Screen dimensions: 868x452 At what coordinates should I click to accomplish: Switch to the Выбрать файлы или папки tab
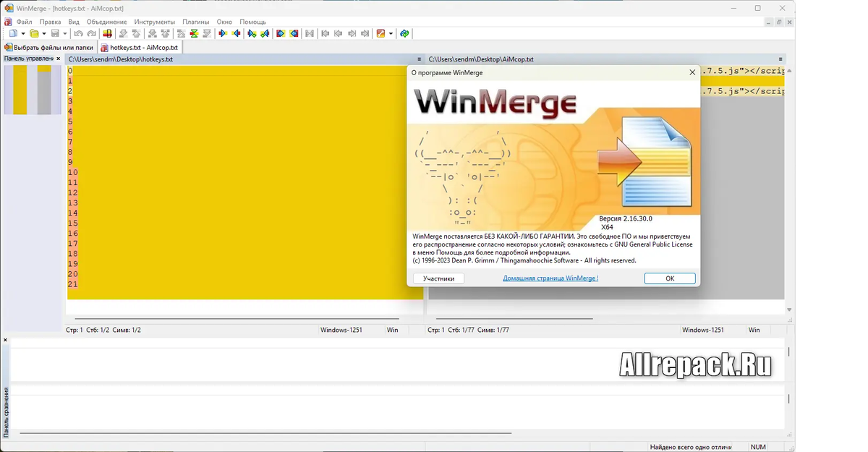(x=48, y=47)
